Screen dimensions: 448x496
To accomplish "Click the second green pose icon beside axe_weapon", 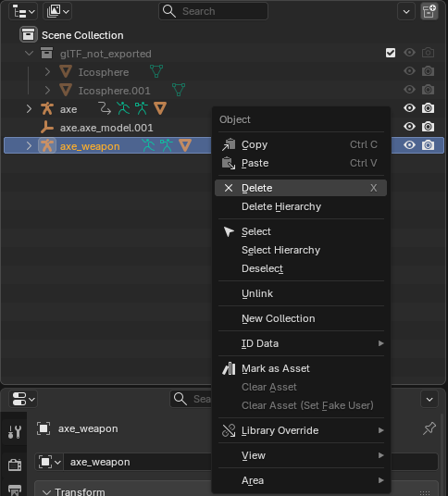I will point(167,145).
